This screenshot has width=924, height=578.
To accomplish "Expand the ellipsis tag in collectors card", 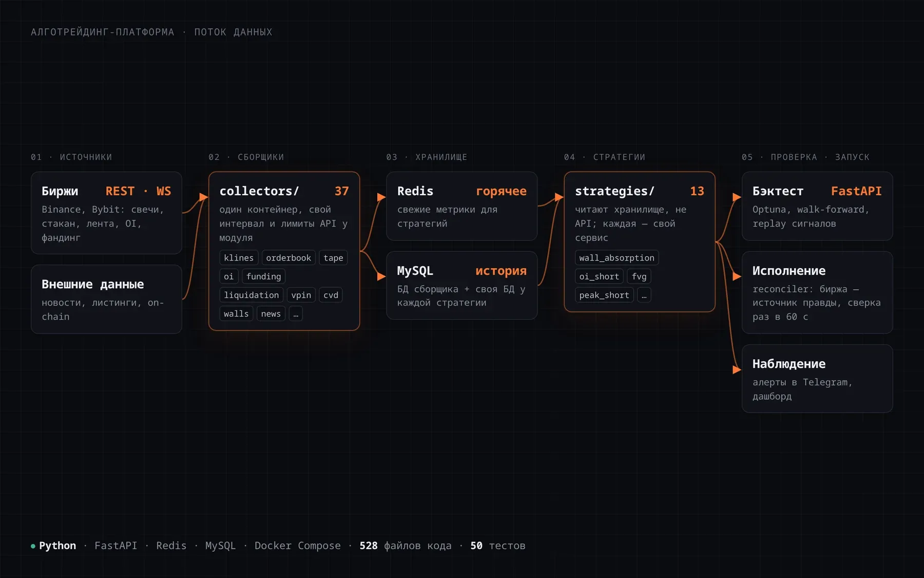I will 296,313.
